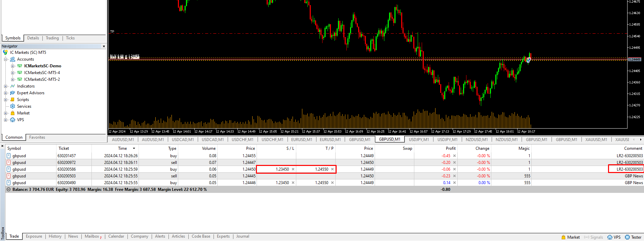Remove take profit on ticket 630200586

tap(332, 169)
